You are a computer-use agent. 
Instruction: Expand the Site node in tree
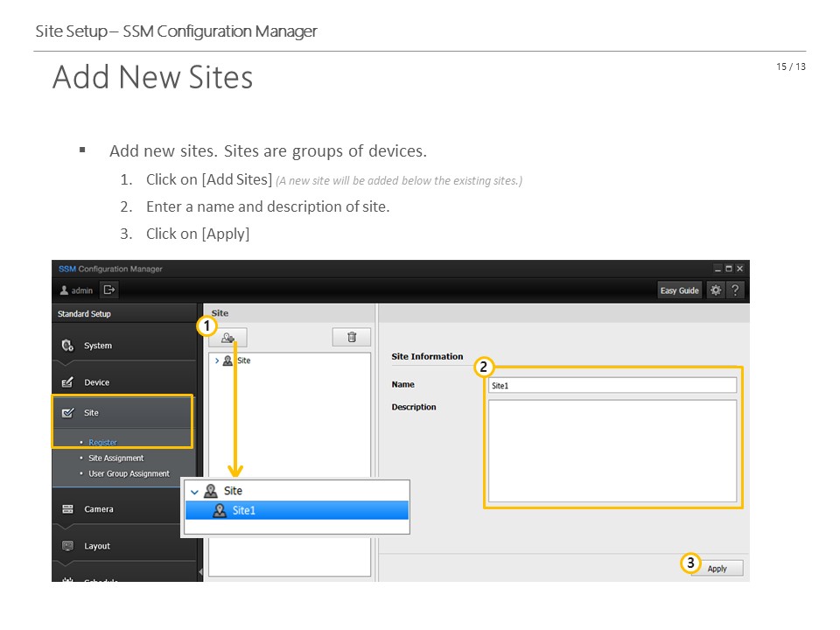pyautogui.click(x=217, y=360)
